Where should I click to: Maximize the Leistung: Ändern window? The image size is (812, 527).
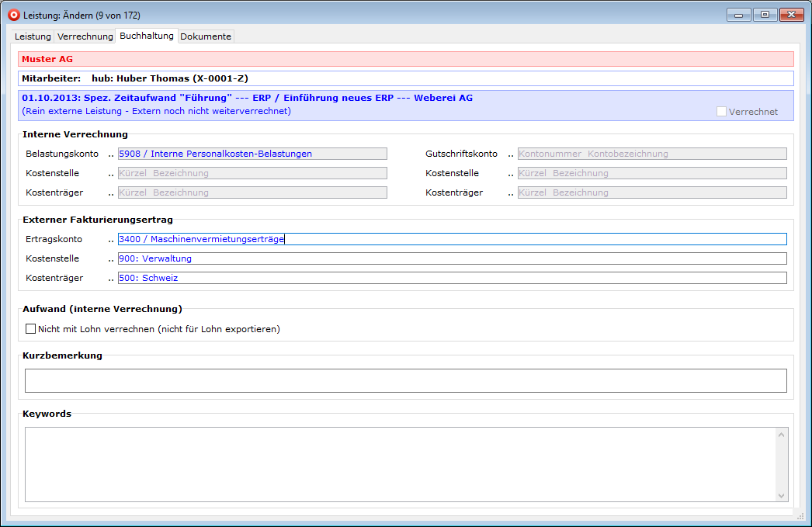[x=765, y=15]
